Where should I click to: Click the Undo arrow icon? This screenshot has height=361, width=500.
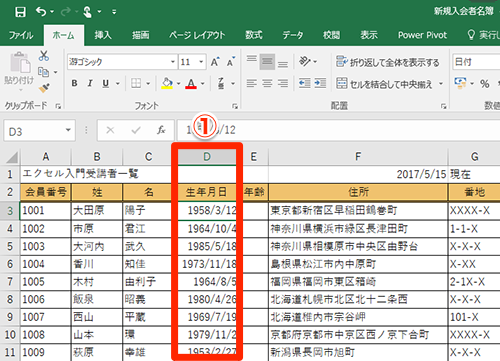pos(41,12)
